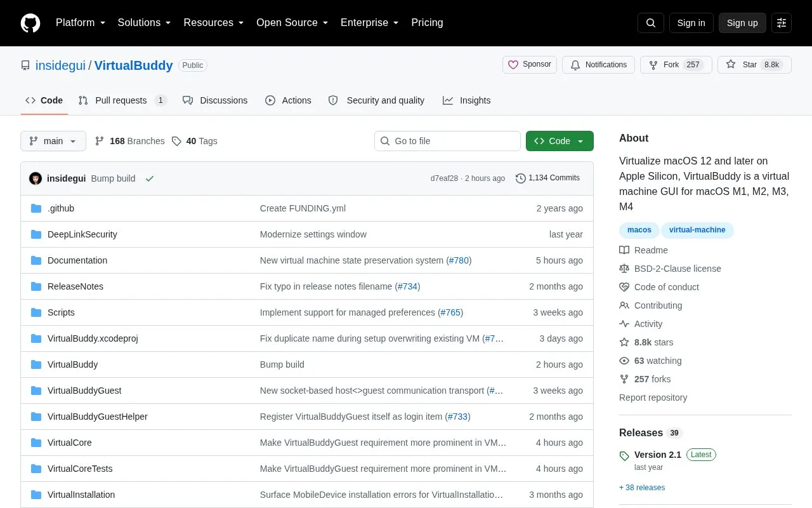This screenshot has width=812, height=508.
Task: Open the Version 2.1 release
Action: coord(658,455)
